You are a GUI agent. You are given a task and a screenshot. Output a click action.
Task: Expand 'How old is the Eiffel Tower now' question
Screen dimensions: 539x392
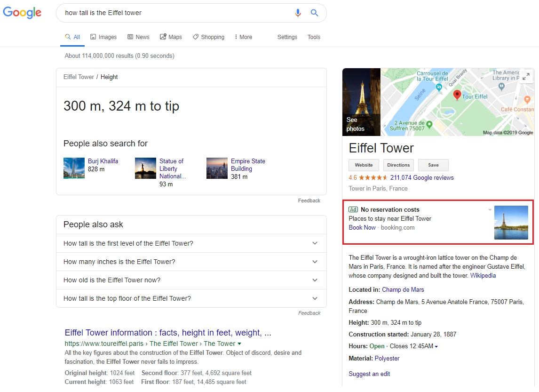(191, 280)
